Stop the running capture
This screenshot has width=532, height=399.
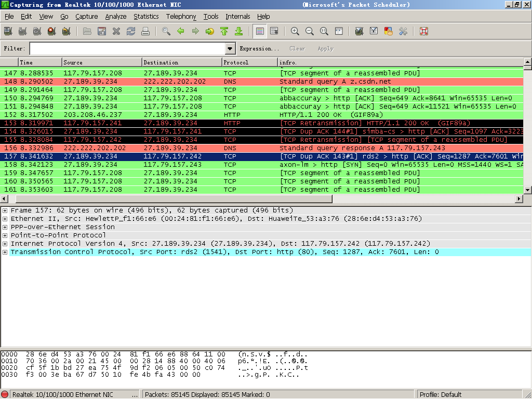(51, 31)
